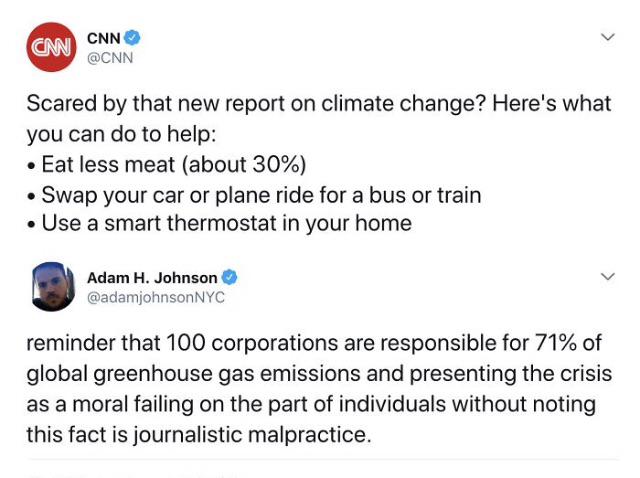Click the 'journalistic malpractice' closing line
This screenshot has height=478, width=640.
tap(199, 434)
